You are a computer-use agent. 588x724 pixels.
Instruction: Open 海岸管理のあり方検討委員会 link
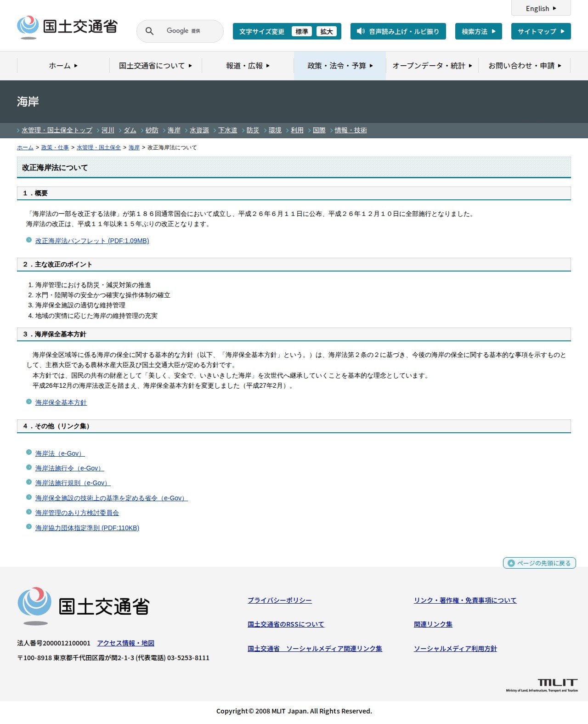click(x=77, y=513)
